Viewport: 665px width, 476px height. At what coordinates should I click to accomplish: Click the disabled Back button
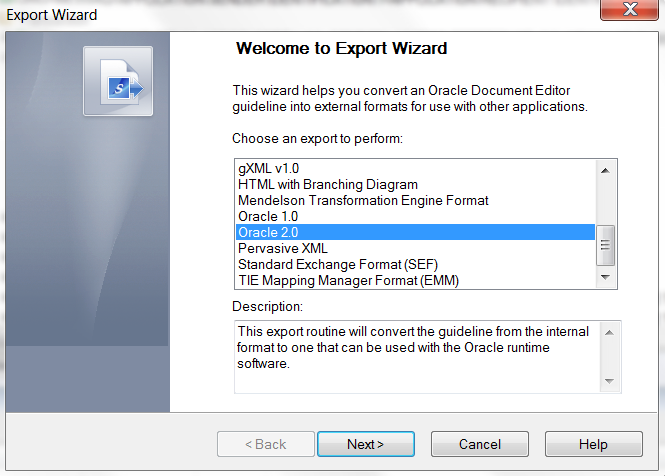coord(265,444)
